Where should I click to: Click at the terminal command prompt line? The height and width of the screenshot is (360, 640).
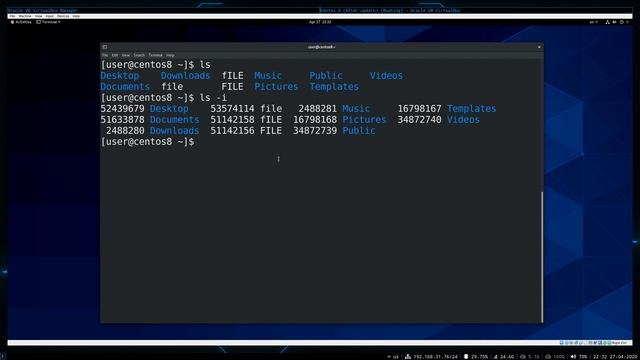pos(148,142)
